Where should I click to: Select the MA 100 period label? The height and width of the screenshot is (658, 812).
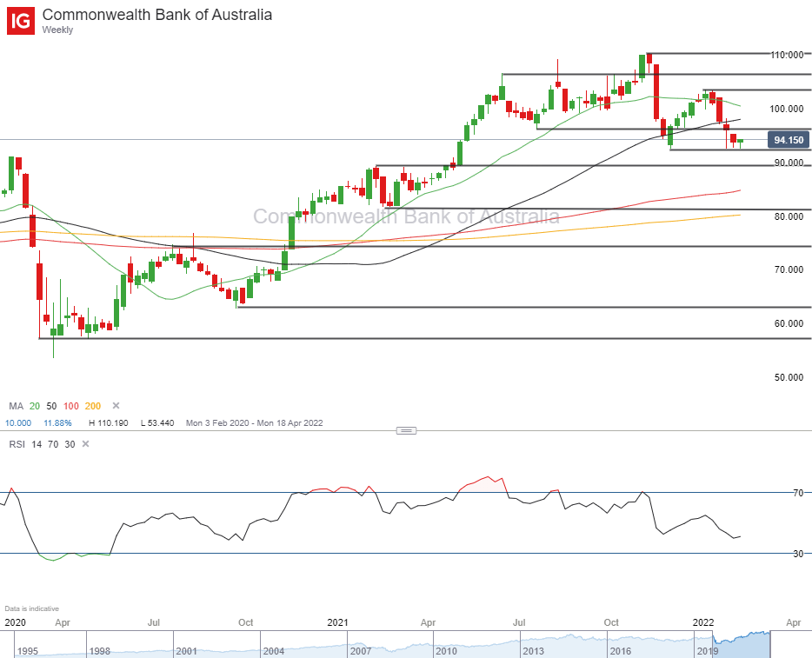point(71,407)
